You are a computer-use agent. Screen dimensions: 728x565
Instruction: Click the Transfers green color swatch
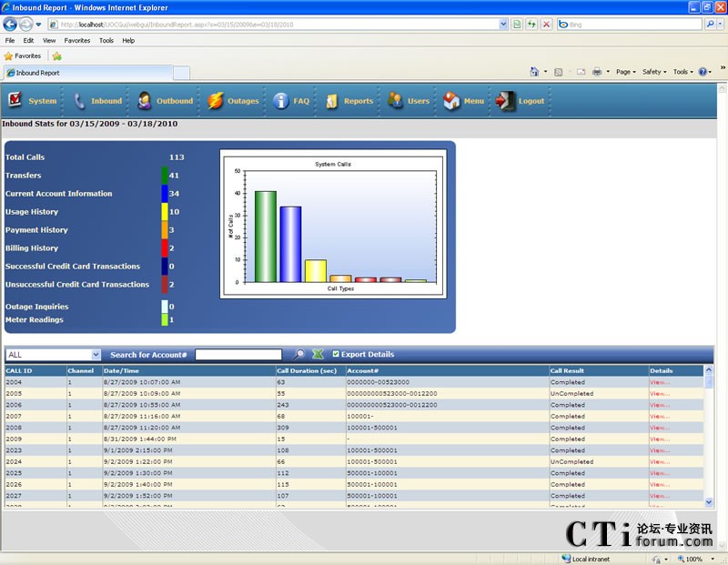point(164,176)
